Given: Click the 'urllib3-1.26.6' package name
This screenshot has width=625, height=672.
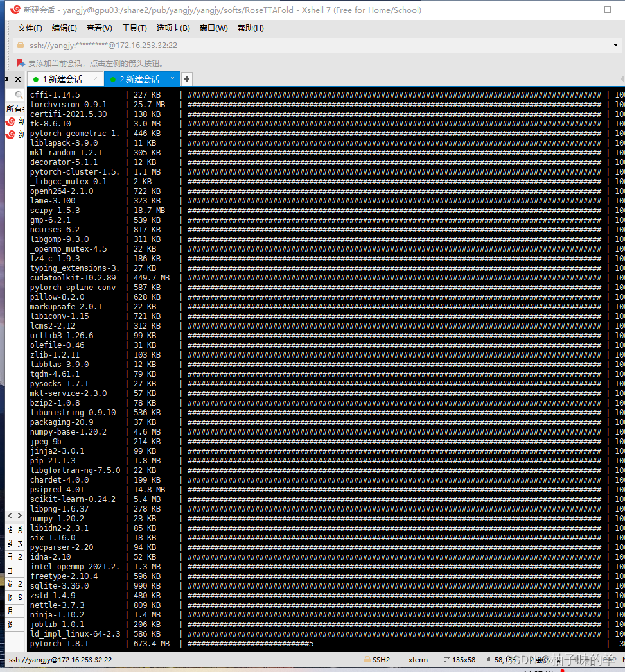Looking at the screenshot, I should point(62,336).
